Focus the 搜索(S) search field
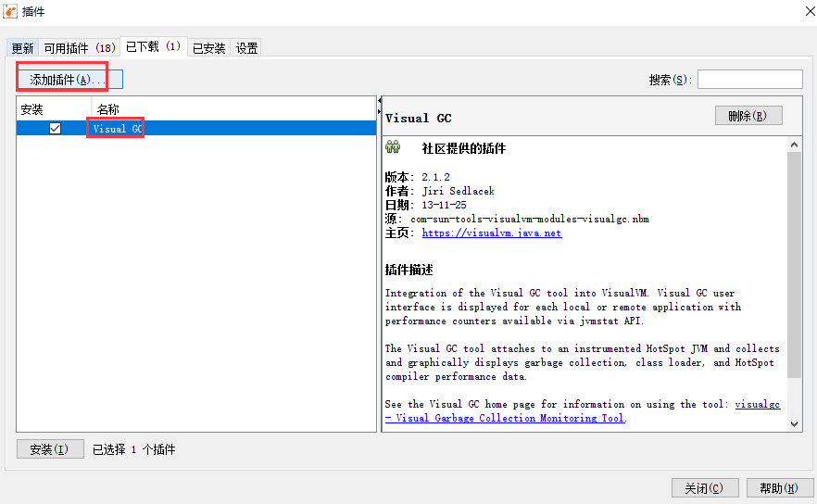 [x=749, y=80]
